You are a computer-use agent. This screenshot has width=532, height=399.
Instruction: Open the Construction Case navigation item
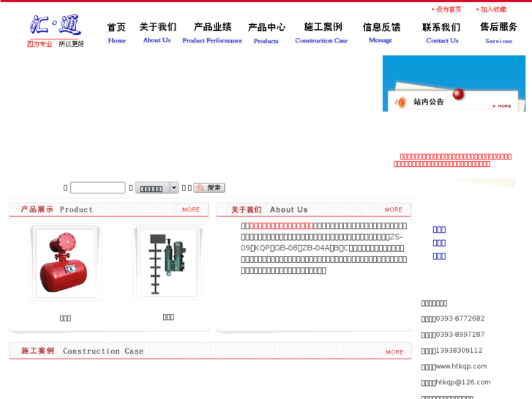pos(322,33)
